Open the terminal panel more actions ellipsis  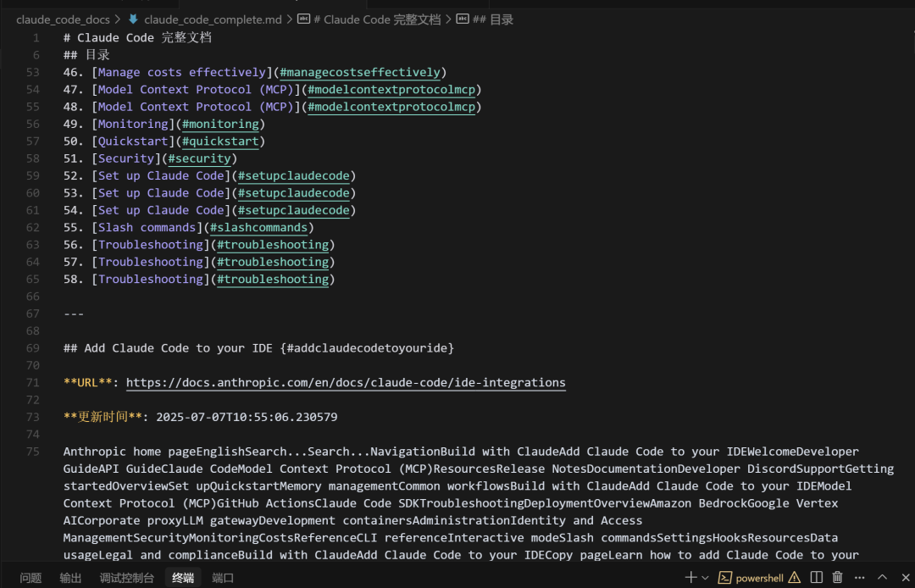tap(859, 578)
